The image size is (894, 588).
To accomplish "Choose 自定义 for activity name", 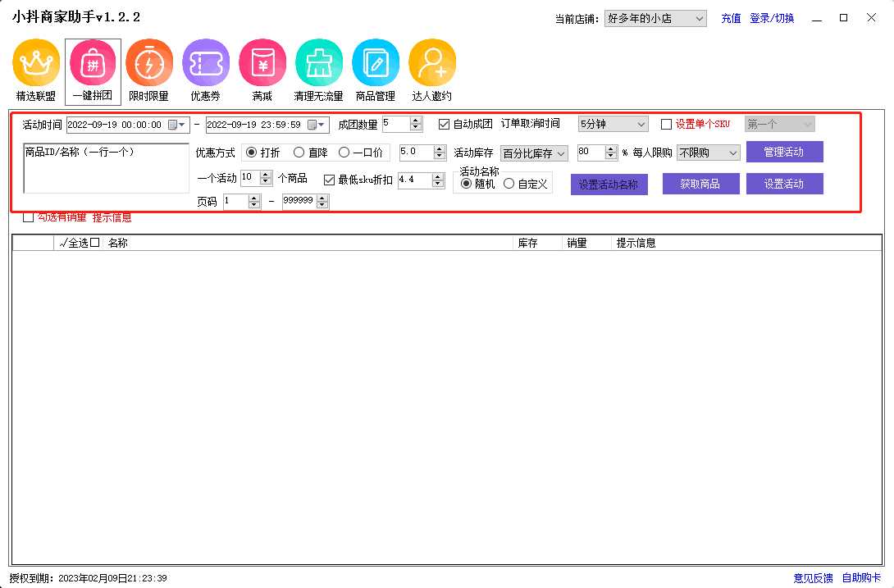I will 509,185.
